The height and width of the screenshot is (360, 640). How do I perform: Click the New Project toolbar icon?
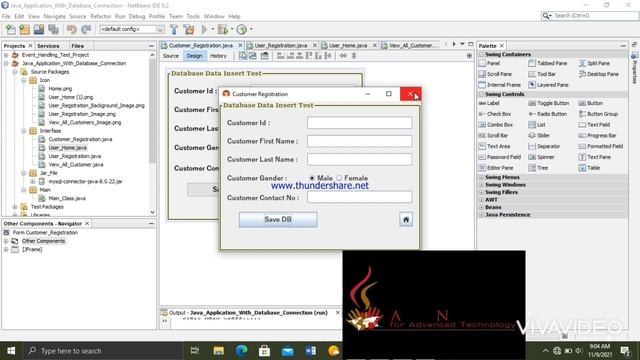tap(24, 29)
